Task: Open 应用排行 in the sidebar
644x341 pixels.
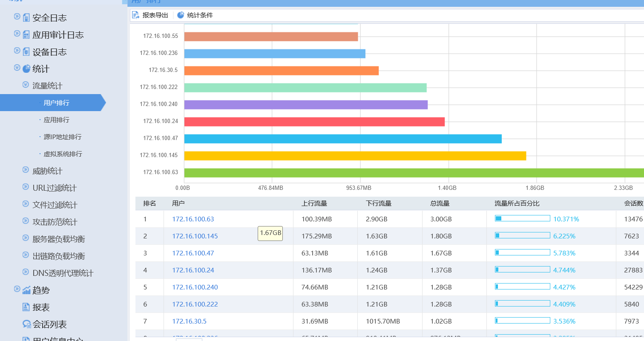Action: [56, 120]
